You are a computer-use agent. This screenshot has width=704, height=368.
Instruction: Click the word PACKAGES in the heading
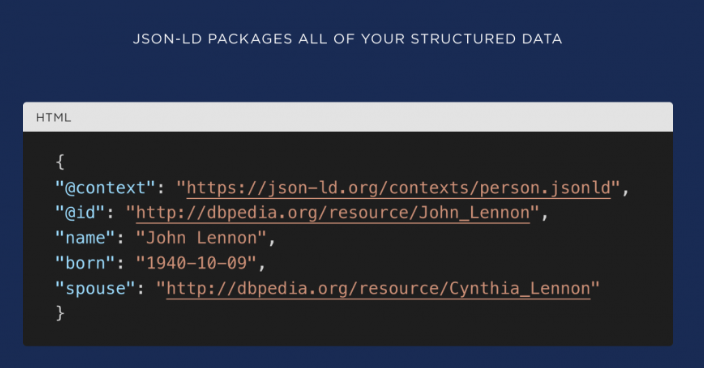point(250,39)
